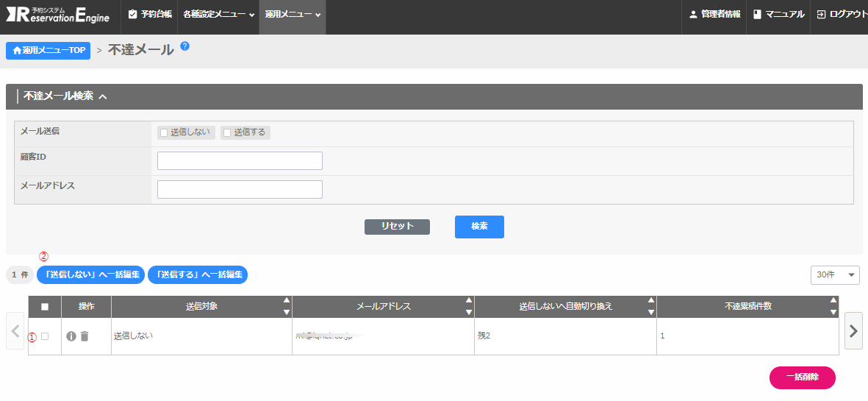Click the 「送信しない」へ一括編集 button

90,274
